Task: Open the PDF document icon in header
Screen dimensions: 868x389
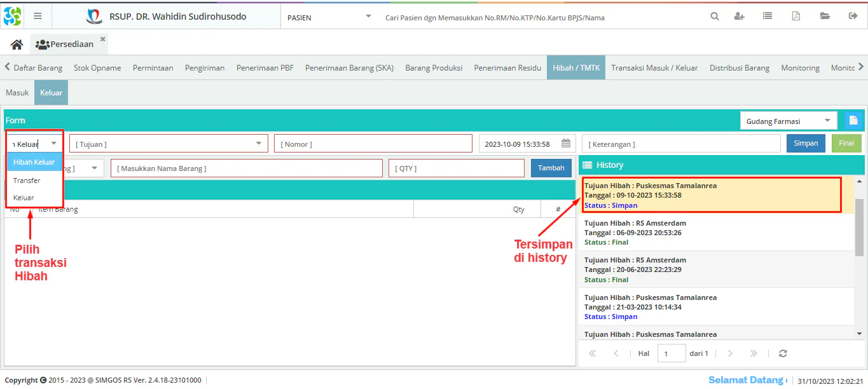Action: pyautogui.click(x=796, y=17)
